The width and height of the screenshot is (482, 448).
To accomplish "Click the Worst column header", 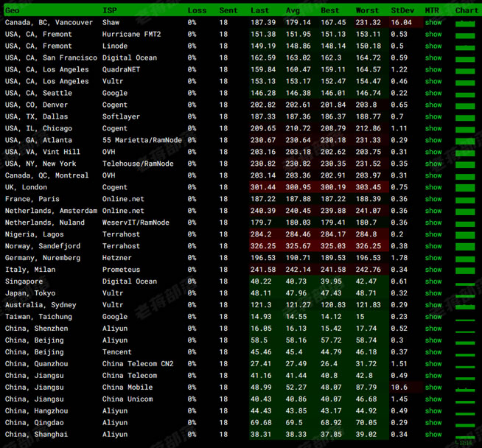I will (367, 10).
